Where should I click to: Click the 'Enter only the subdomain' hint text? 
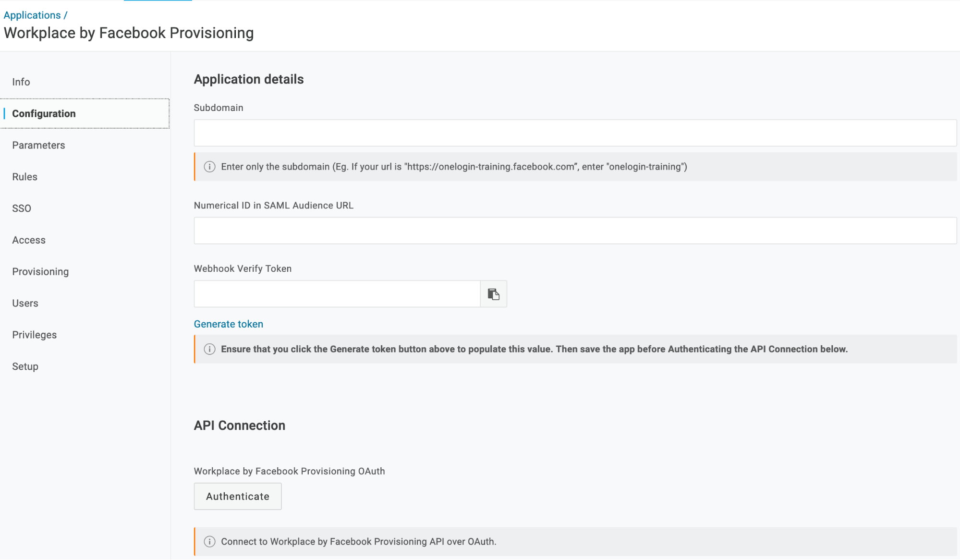[454, 167]
